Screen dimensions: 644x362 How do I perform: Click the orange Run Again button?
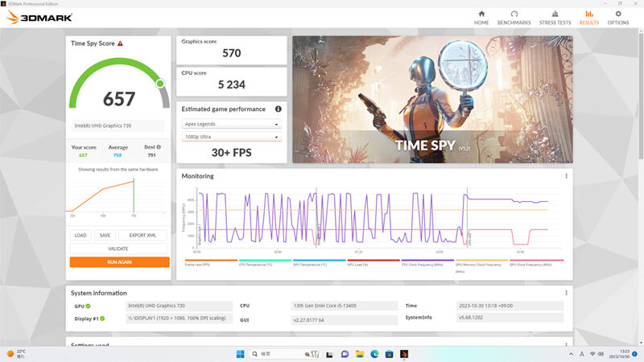(x=119, y=262)
